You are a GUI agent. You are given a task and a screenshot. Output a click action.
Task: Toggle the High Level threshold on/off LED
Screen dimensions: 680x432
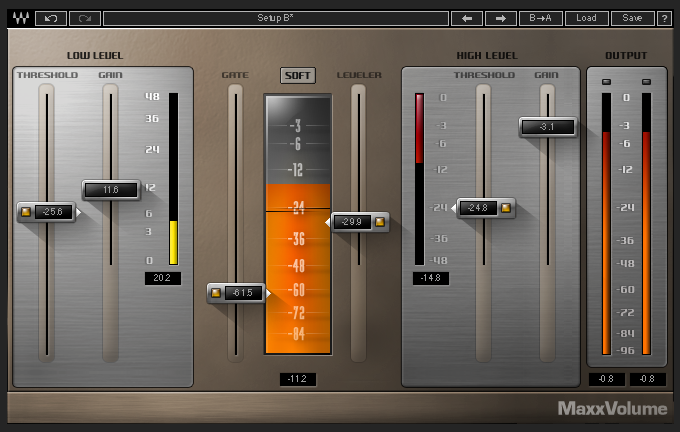505,208
